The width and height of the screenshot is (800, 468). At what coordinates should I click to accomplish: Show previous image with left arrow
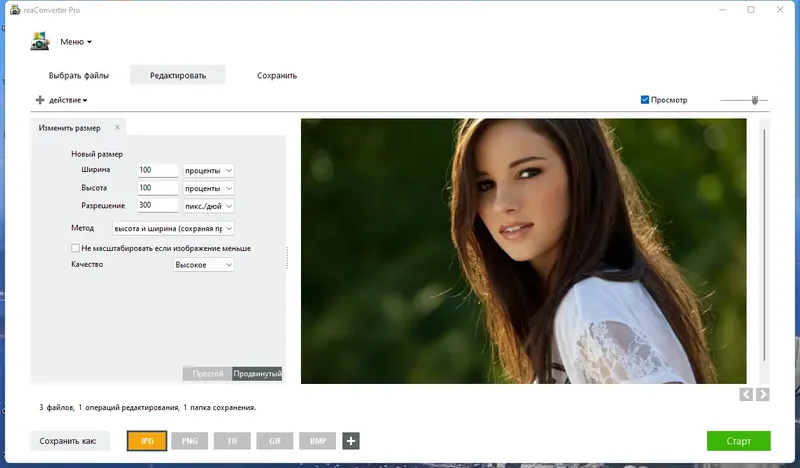(746, 395)
